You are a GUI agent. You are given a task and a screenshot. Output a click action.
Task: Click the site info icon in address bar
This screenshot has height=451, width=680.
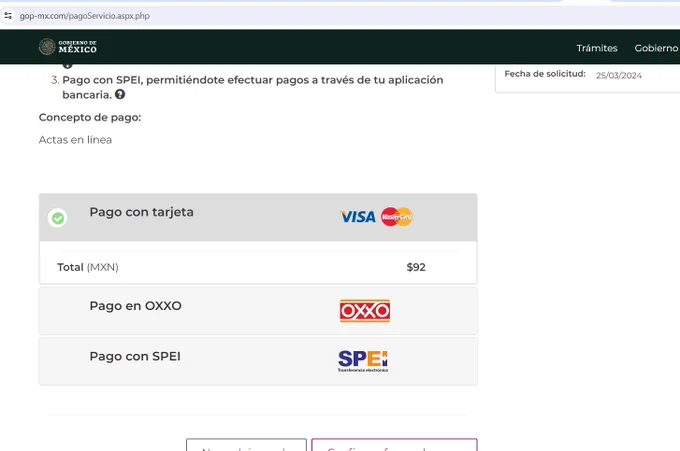pos(8,16)
